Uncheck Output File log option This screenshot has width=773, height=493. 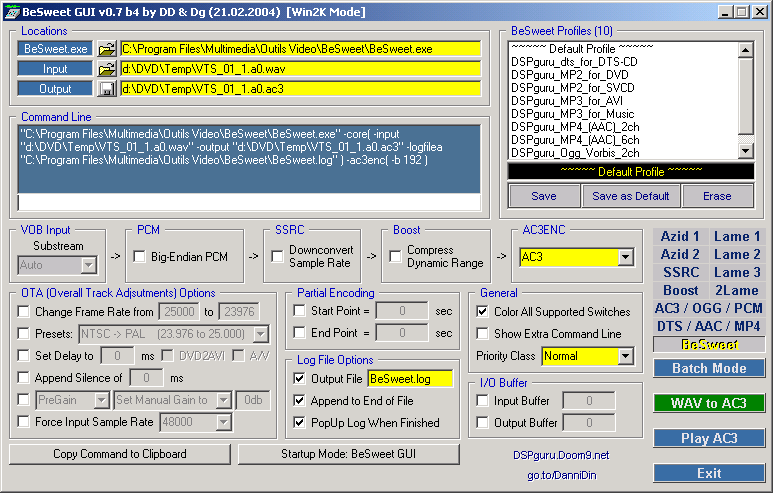(x=299, y=378)
